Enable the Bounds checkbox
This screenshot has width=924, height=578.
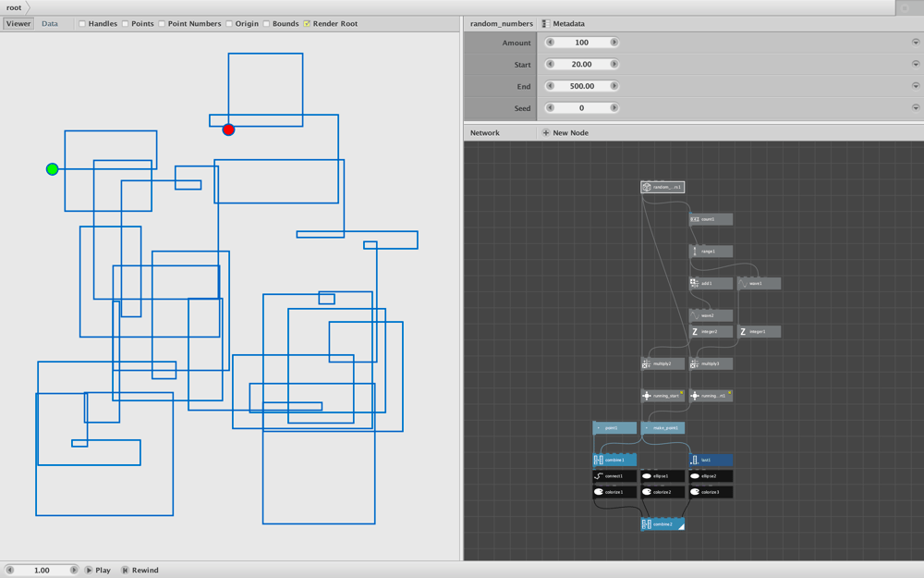click(266, 24)
